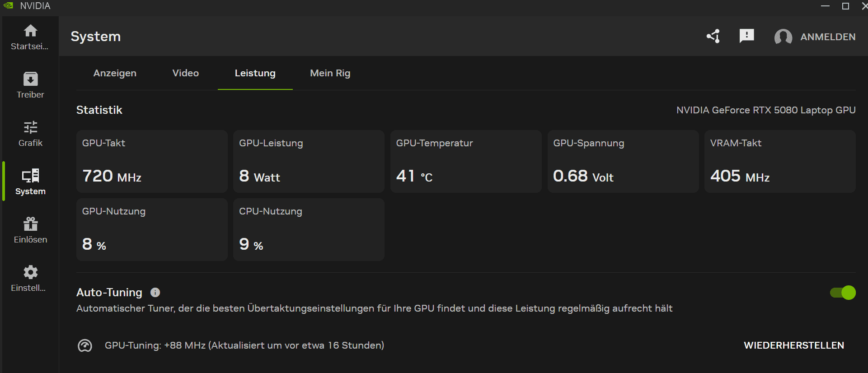Click the NVIDIA logo in title bar
This screenshot has width=868, height=373.
pyautogui.click(x=9, y=6)
